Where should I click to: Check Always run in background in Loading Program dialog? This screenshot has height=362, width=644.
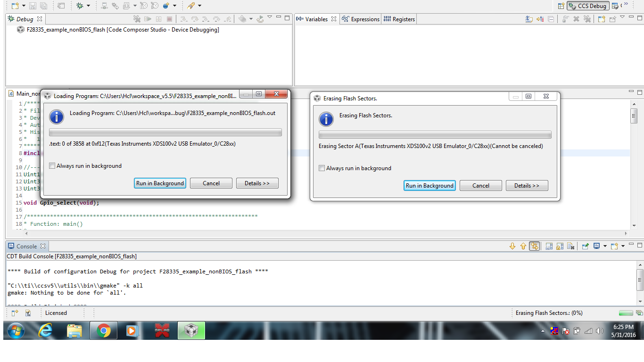[52, 166]
